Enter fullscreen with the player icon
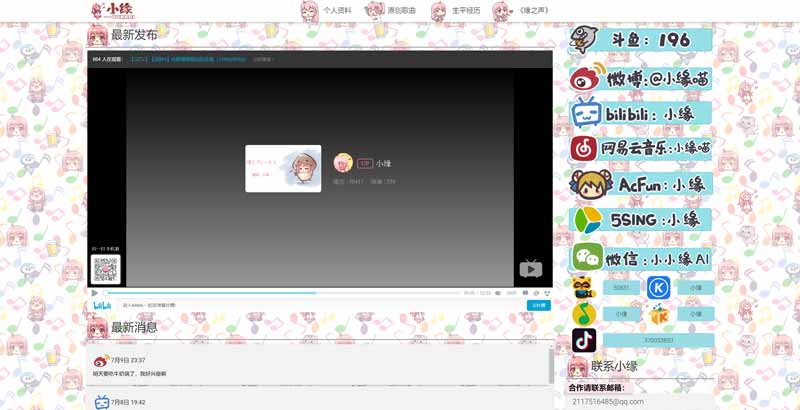 [547, 293]
